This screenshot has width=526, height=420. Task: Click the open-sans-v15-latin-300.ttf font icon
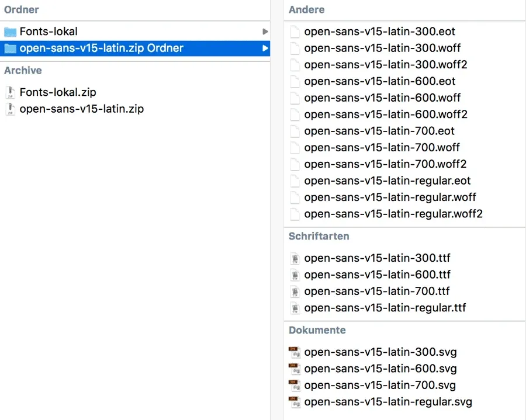[x=295, y=258]
